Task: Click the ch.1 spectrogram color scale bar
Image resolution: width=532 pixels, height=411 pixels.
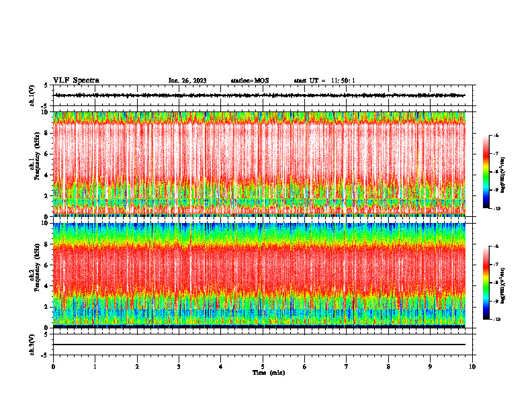Action: pyautogui.click(x=486, y=172)
